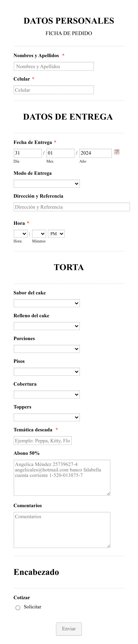Screen dimensions: 138x644
Task: Click the Temática deseada text field
Action: pos(43,440)
